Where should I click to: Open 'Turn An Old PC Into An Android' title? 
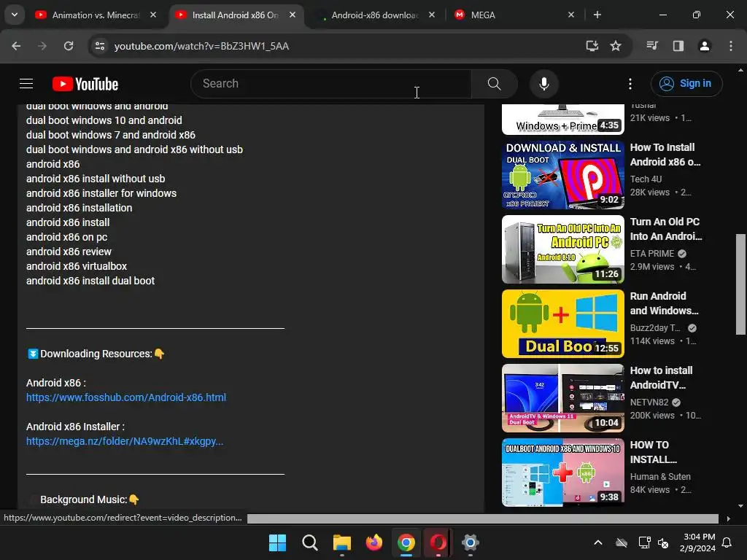(x=666, y=229)
